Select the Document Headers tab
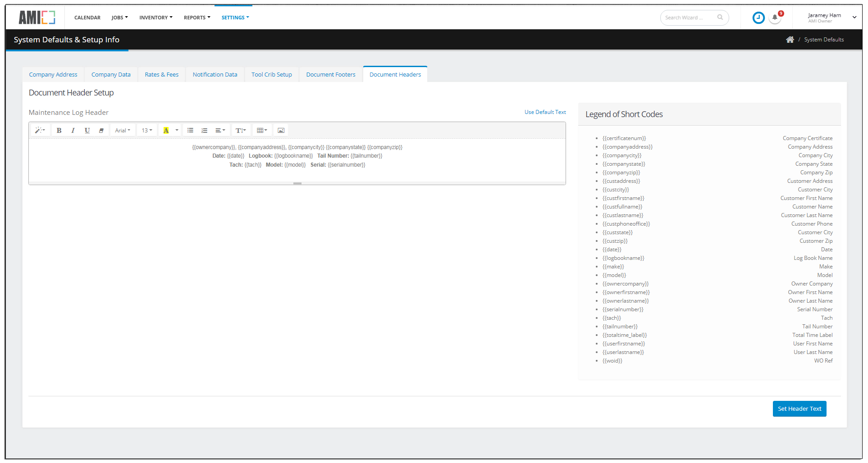Image resolution: width=868 pixels, height=463 pixels. pos(395,75)
